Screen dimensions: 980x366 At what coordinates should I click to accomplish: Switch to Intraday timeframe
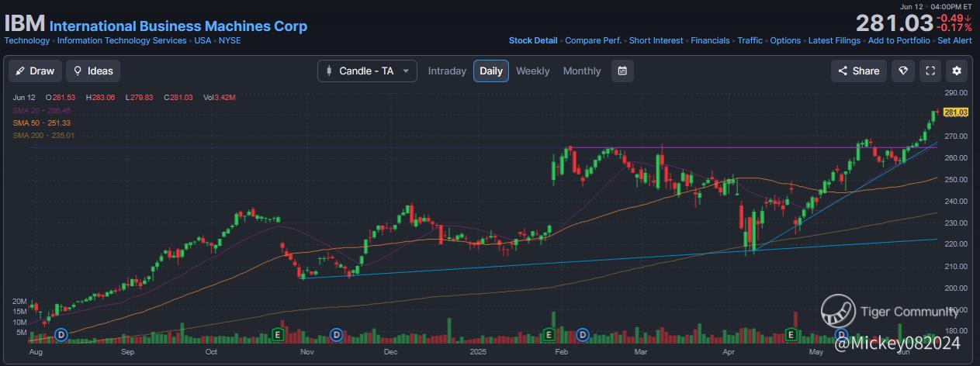(x=447, y=71)
